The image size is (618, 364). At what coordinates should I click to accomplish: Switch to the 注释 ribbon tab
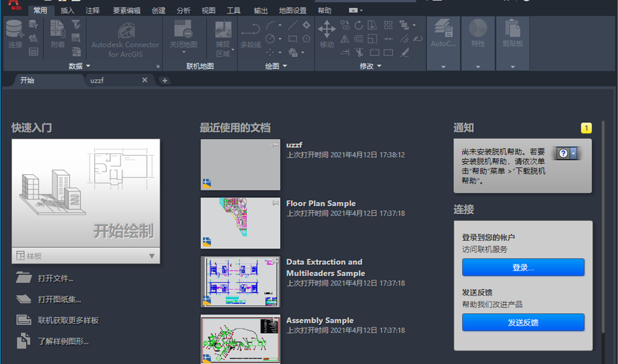click(x=93, y=11)
